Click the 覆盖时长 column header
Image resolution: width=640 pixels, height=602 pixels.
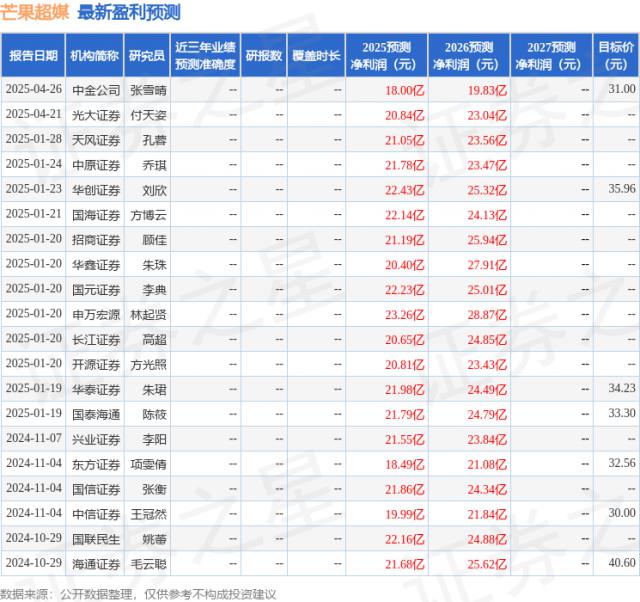tap(316, 56)
